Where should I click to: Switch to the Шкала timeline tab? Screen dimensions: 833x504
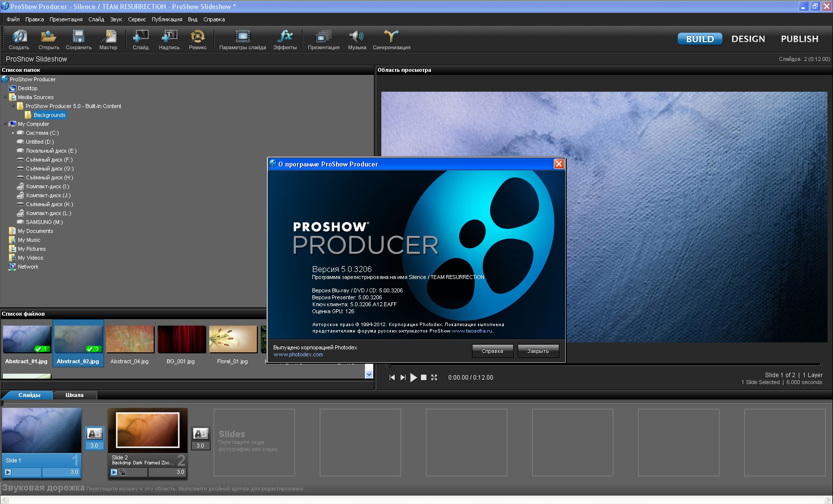pyautogui.click(x=74, y=395)
